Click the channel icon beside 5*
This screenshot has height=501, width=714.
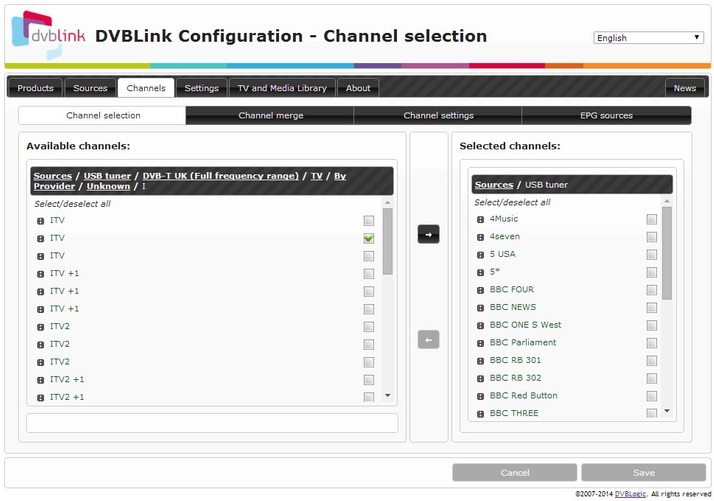coord(480,272)
